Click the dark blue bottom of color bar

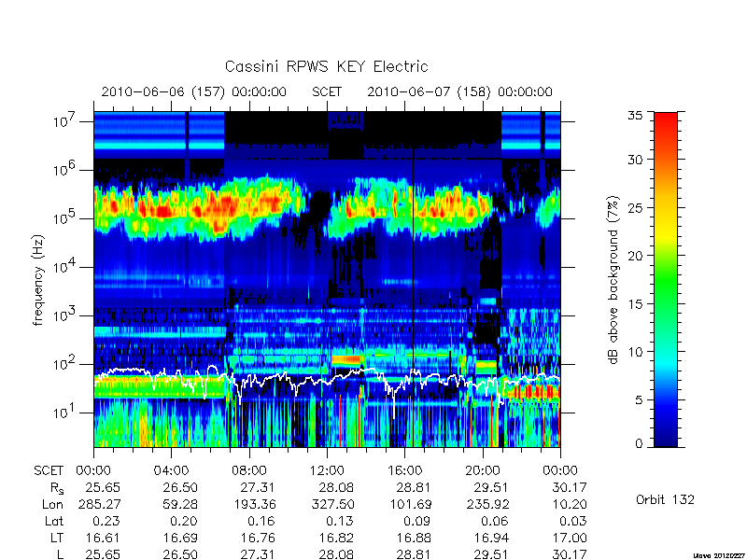click(666, 438)
